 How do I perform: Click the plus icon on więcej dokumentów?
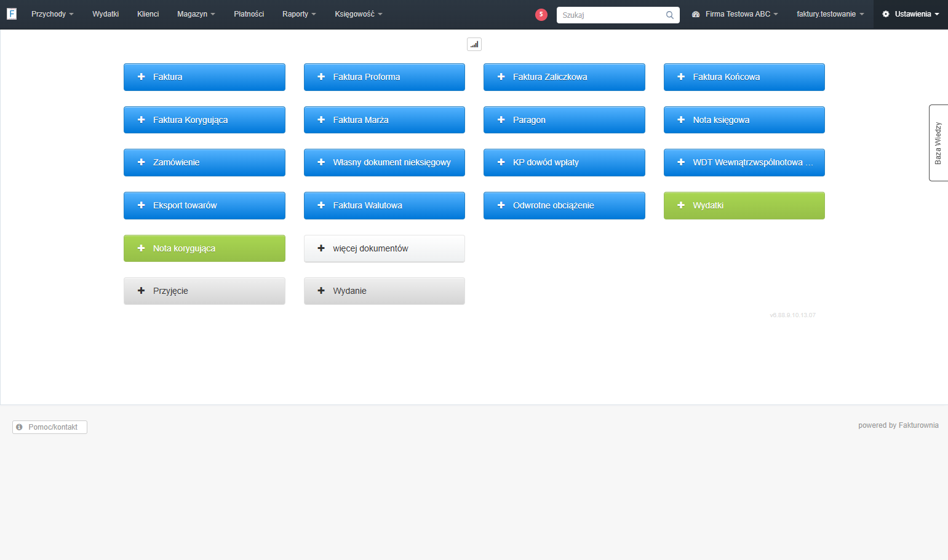[x=321, y=248]
